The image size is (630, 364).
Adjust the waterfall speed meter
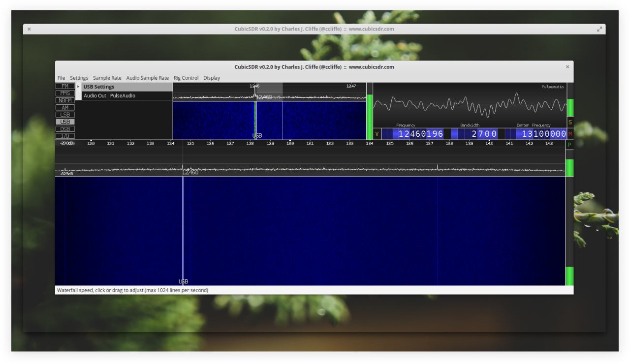pos(569,231)
